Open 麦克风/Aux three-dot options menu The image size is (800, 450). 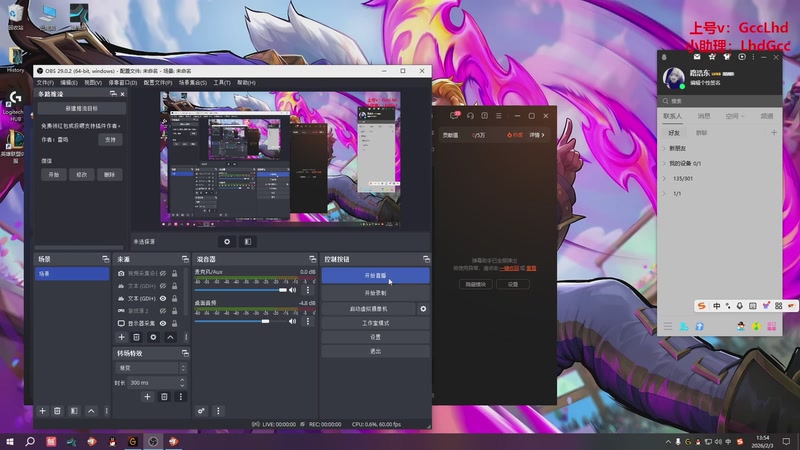pyautogui.click(x=308, y=290)
